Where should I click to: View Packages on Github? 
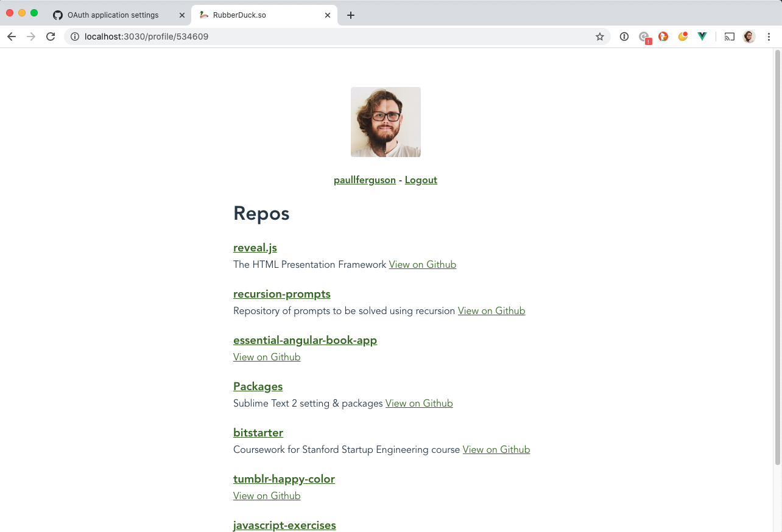pyautogui.click(x=419, y=404)
